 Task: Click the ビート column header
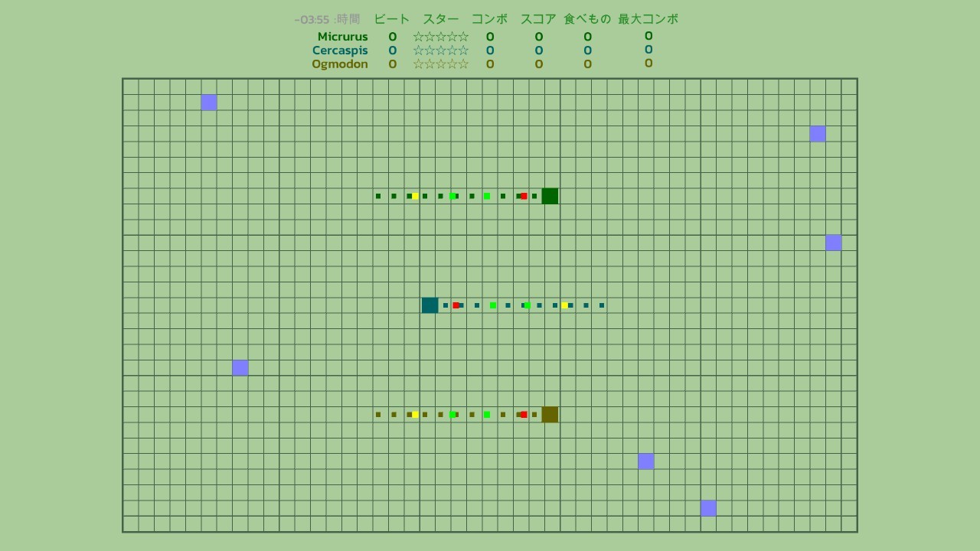tap(392, 19)
